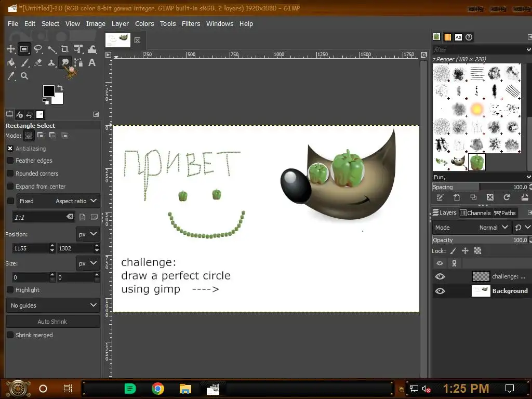Viewport: 532px width, 399px height.
Task: Clear the 1:1 aspect ratio field
Action: [70, 217]
